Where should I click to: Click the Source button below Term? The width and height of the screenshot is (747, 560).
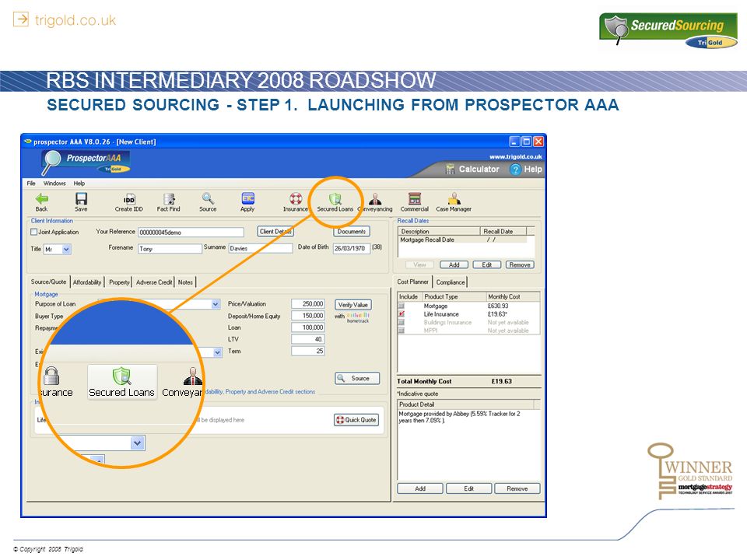[x=357, y=378]
